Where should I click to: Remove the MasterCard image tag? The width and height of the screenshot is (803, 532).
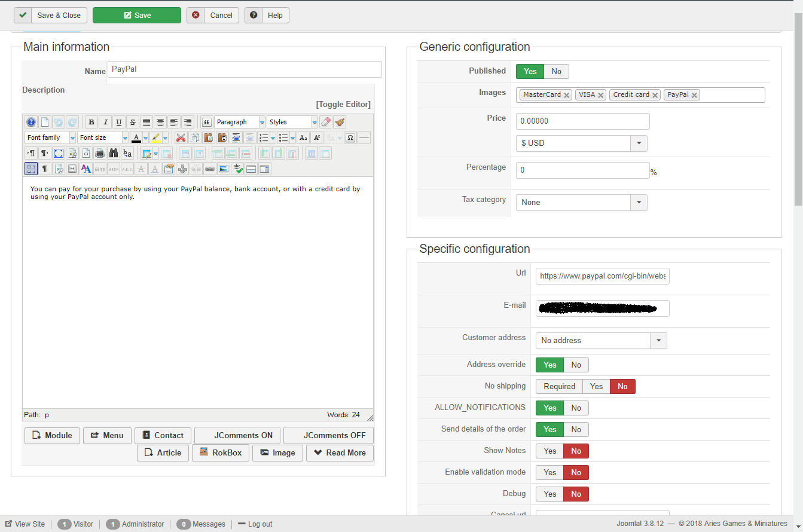tap(566, 95)
